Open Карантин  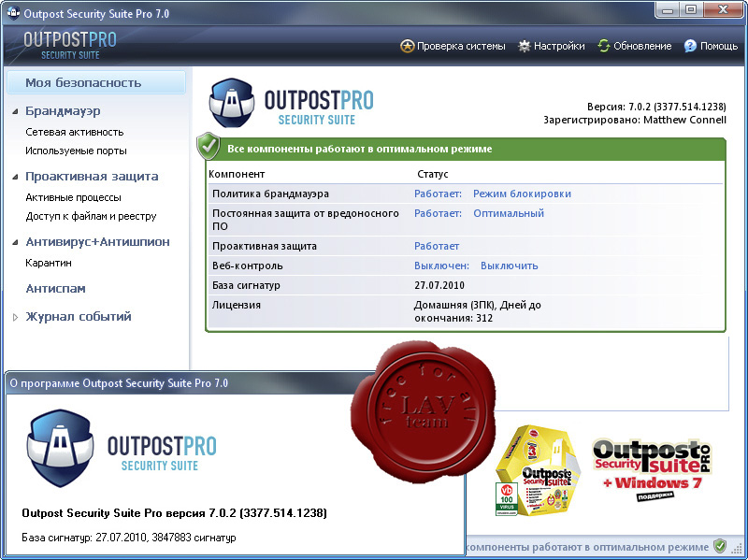[49, 263]
